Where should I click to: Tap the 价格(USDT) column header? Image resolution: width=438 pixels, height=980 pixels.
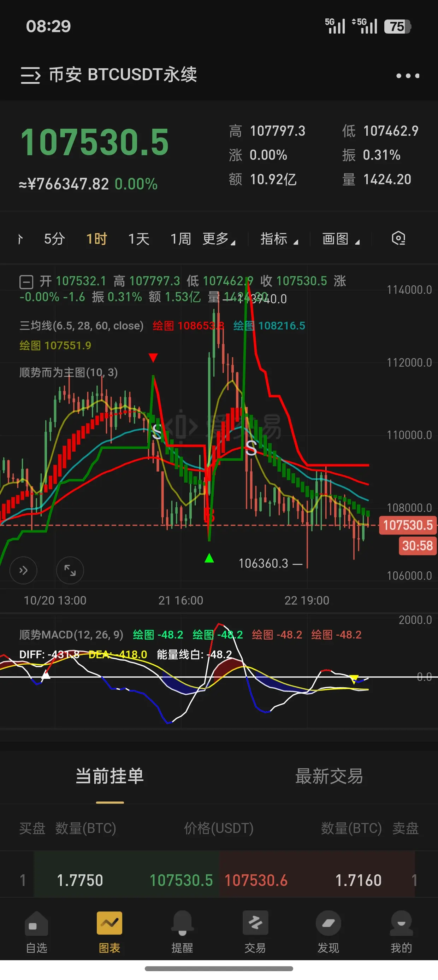pyautogui.click(x=219, y=828)
